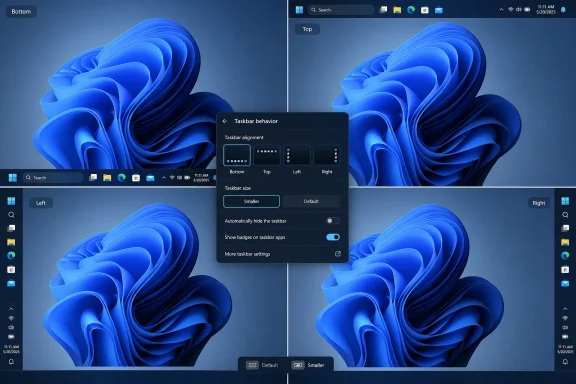Click the notification bell on the top taskbar
This screenshot has height=384, width=576.
click(563, 10)
